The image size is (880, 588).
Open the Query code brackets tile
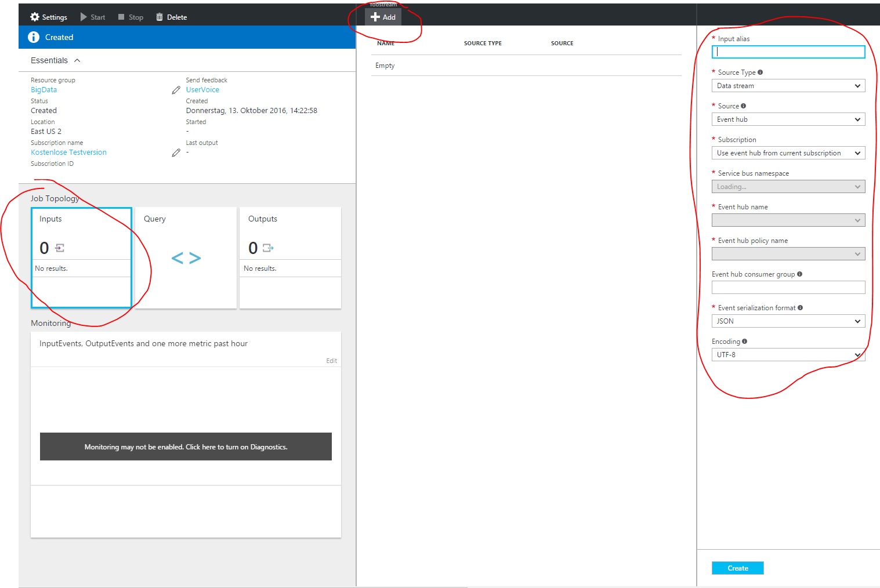(x=186, y=257)
